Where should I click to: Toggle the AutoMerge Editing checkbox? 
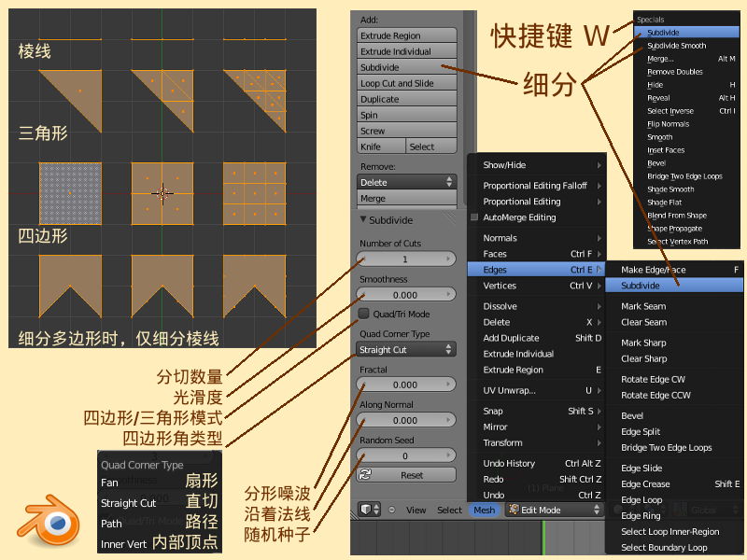(x=474, y=217)
